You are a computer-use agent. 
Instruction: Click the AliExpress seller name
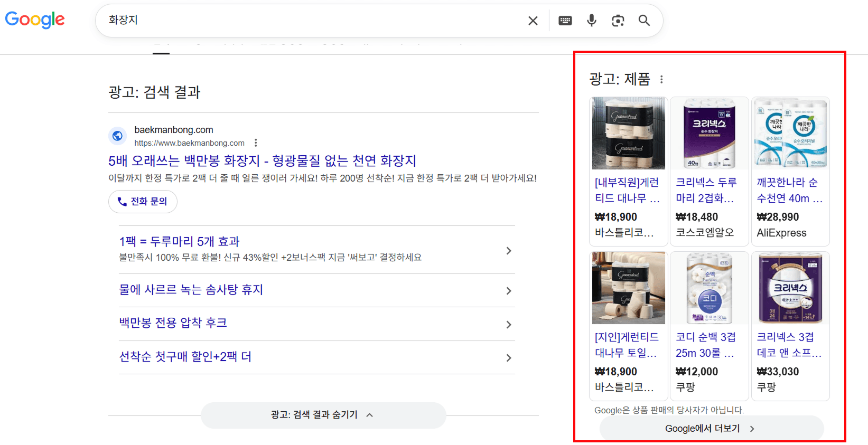tap(781, 233)
